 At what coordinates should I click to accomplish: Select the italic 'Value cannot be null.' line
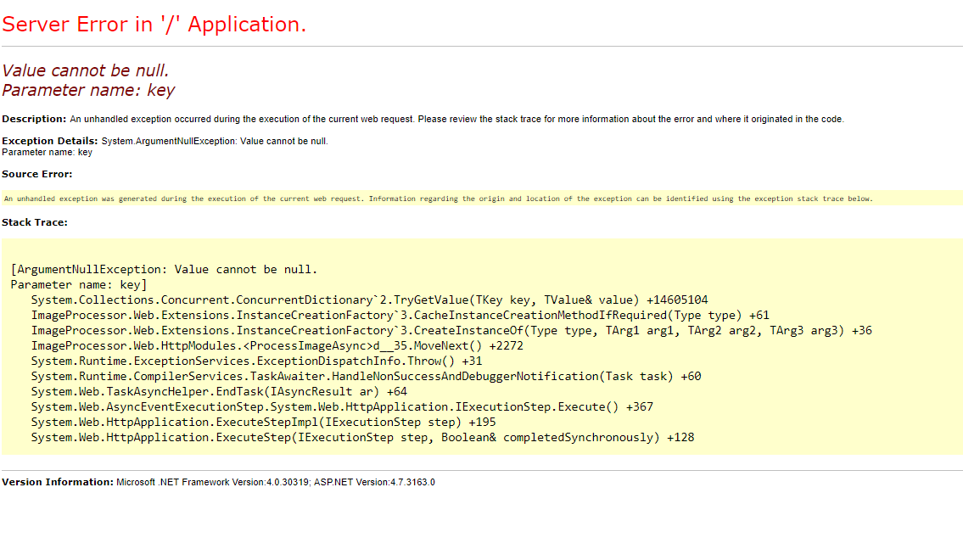pyautogui.click(x=85, y=70)
